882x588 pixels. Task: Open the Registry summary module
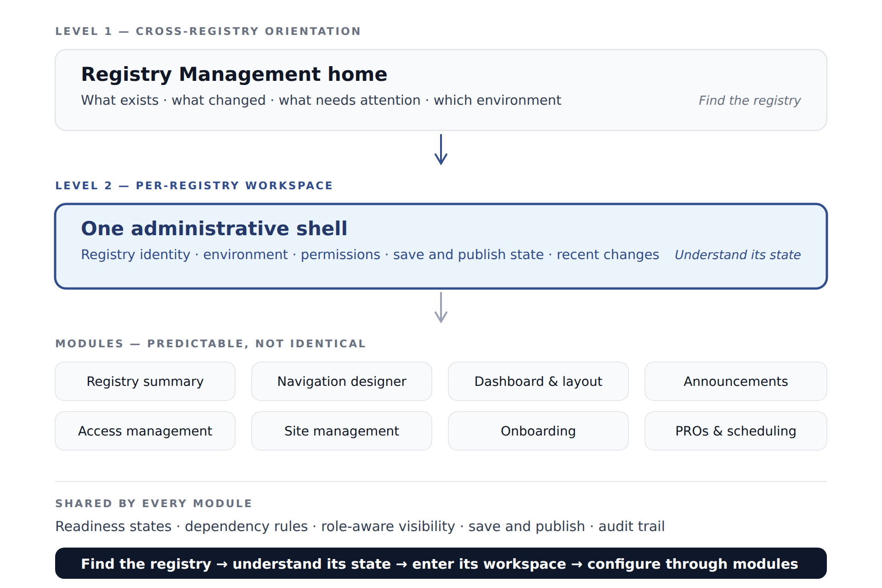(x=145, y=381)
